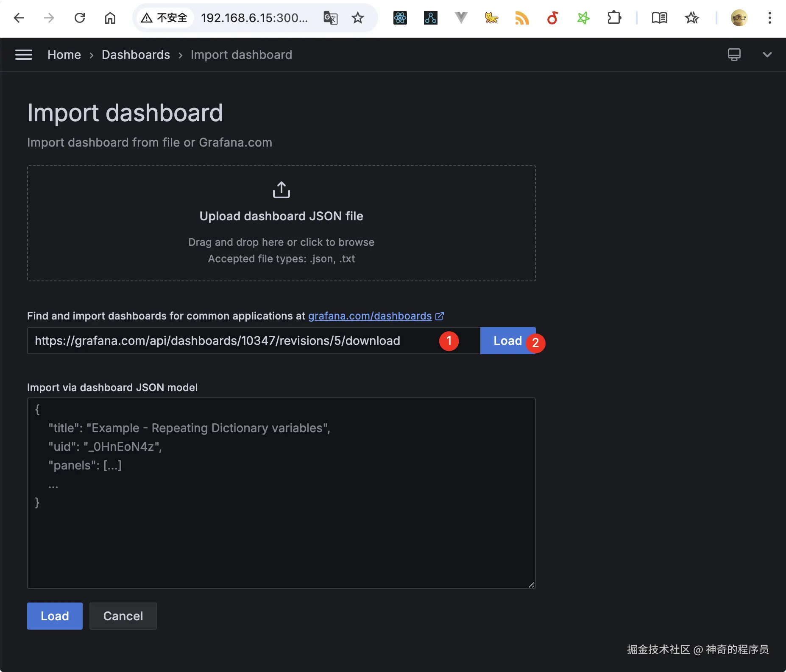The width and height of the screenshot is (786, 672).
Task: Open the browser profile avatar
Action: pyautogui.click(x=739, y=18)
